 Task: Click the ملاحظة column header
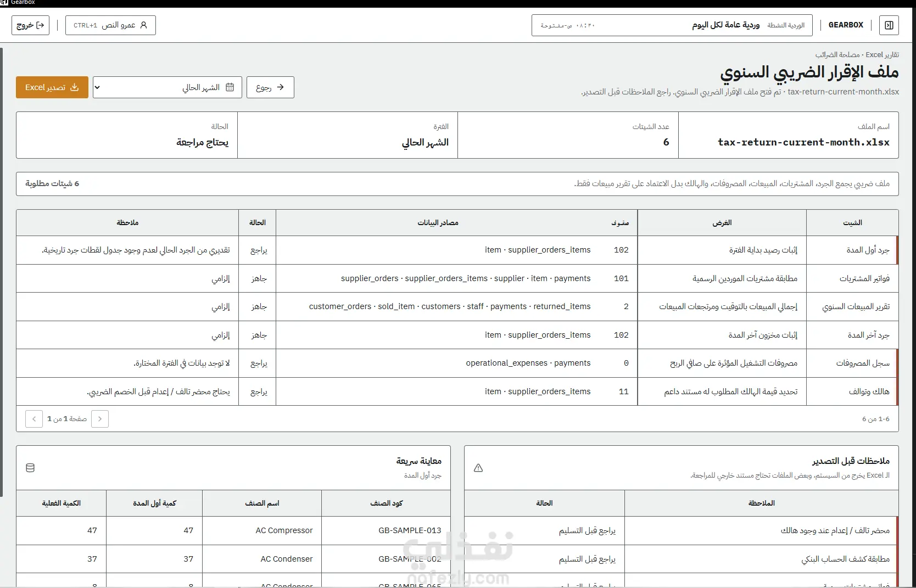(127, 223)
